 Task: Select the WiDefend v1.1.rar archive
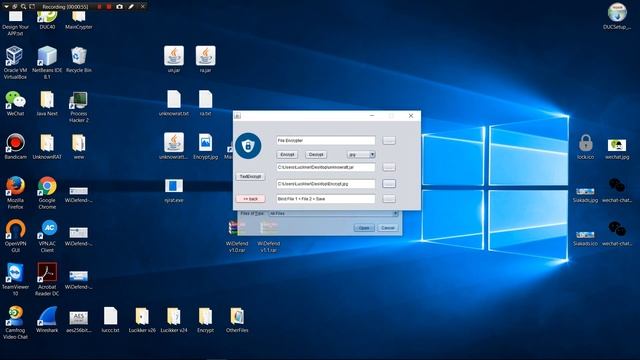point(269,236)
